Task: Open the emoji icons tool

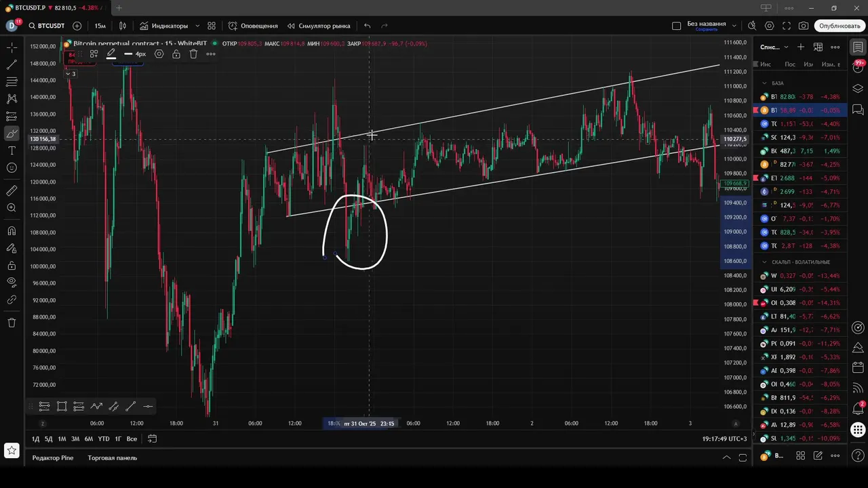Action: 12,167
